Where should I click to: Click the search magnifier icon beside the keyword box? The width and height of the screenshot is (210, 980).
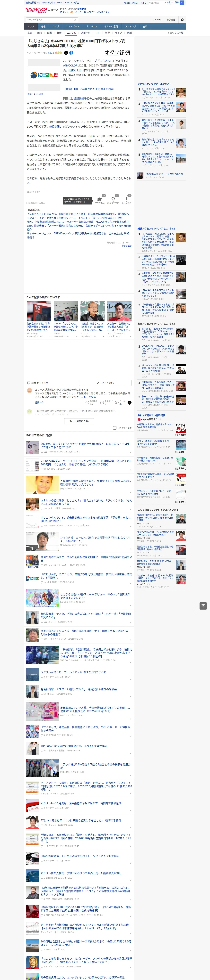click(x=75, y=20)
